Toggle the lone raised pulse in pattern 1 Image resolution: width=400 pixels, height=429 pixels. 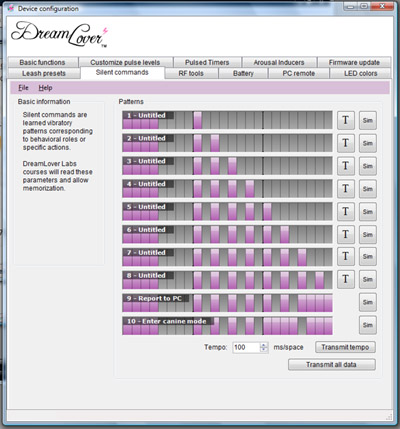pos(198,120)
